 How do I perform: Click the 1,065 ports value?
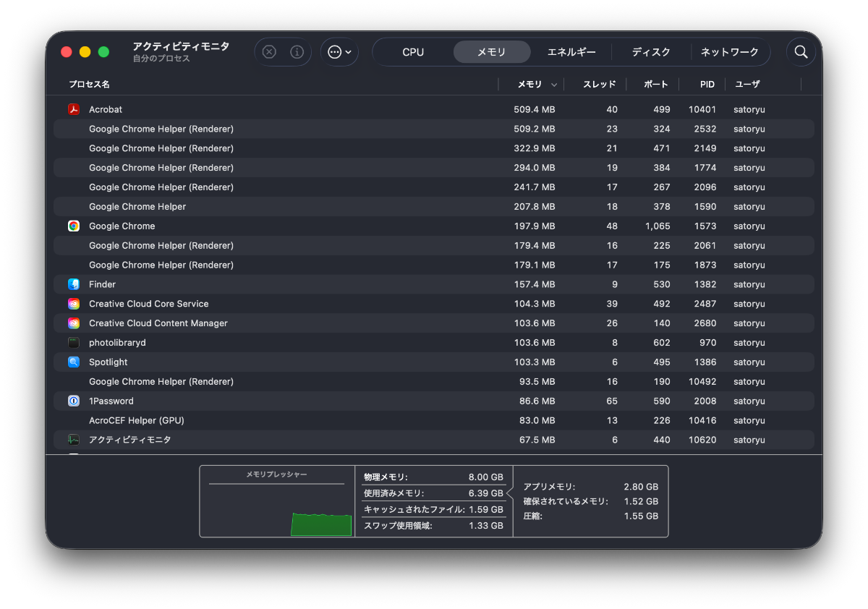(657, 226)
